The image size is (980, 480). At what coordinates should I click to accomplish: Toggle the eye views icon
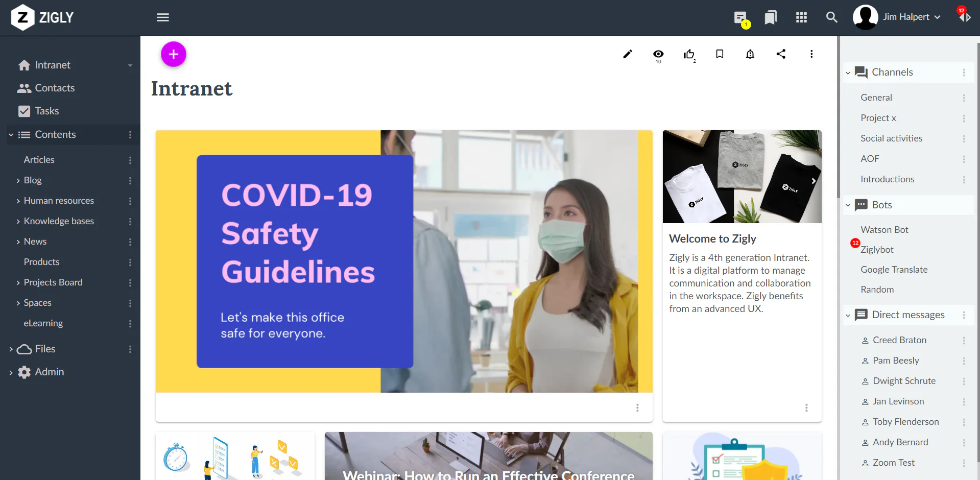(x=658, y=54)
